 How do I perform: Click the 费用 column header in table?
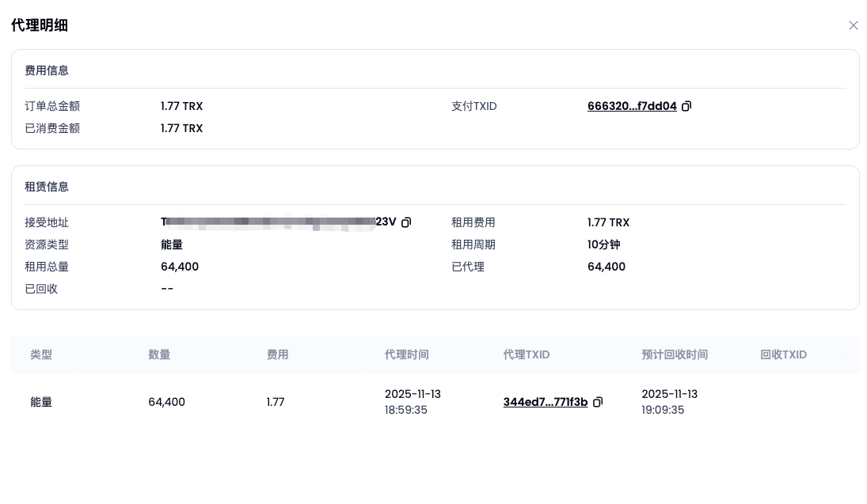277,354
